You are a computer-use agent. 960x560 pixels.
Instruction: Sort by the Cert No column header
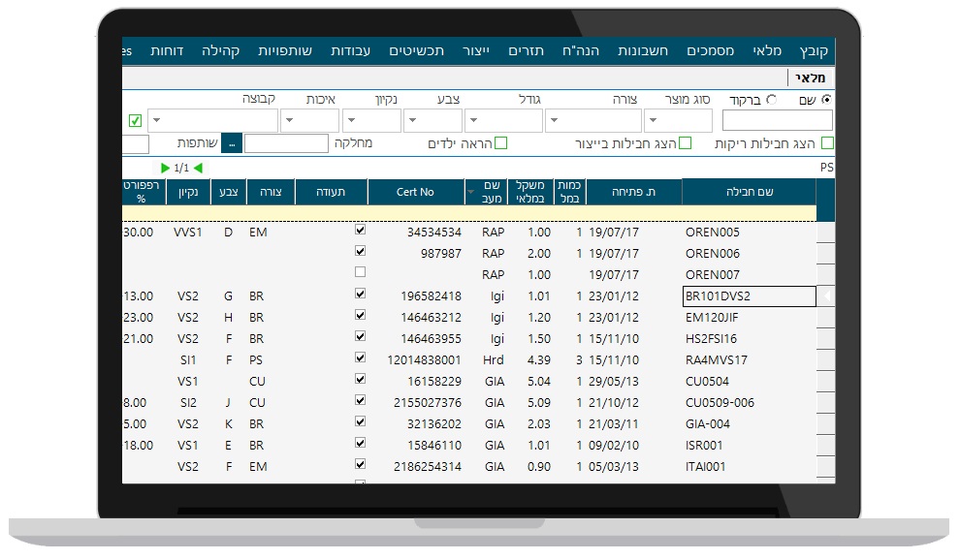[x=415, y=192]
